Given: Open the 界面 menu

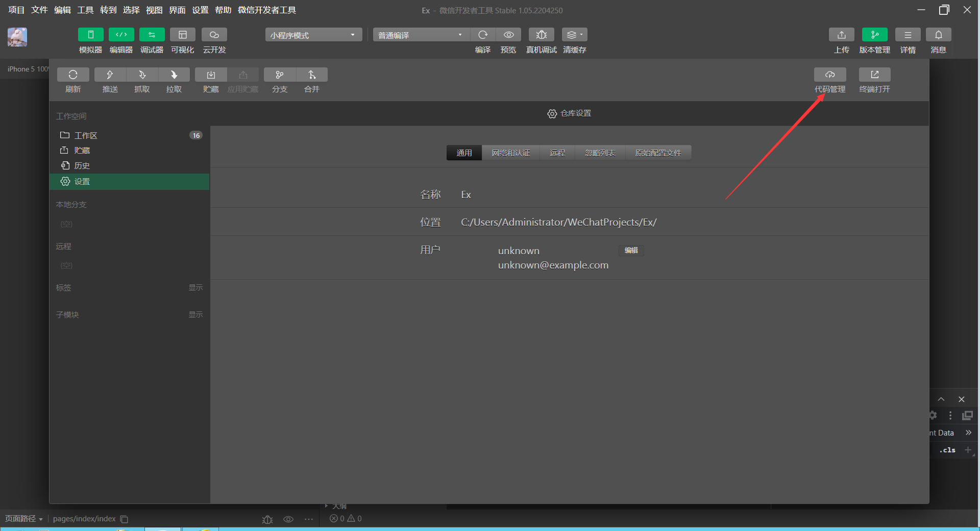Looking at the screenshot, I should (177, 10).
